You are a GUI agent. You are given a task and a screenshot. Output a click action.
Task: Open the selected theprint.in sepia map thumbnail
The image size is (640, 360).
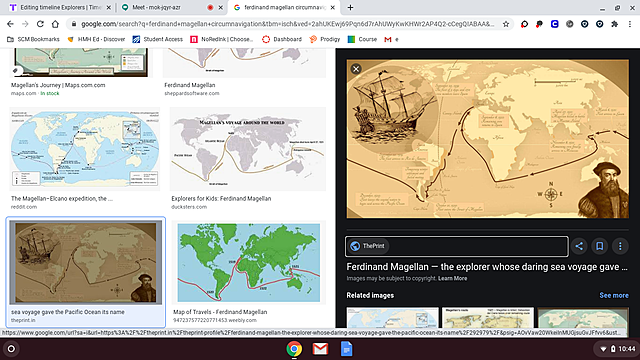tap(85, 262)
